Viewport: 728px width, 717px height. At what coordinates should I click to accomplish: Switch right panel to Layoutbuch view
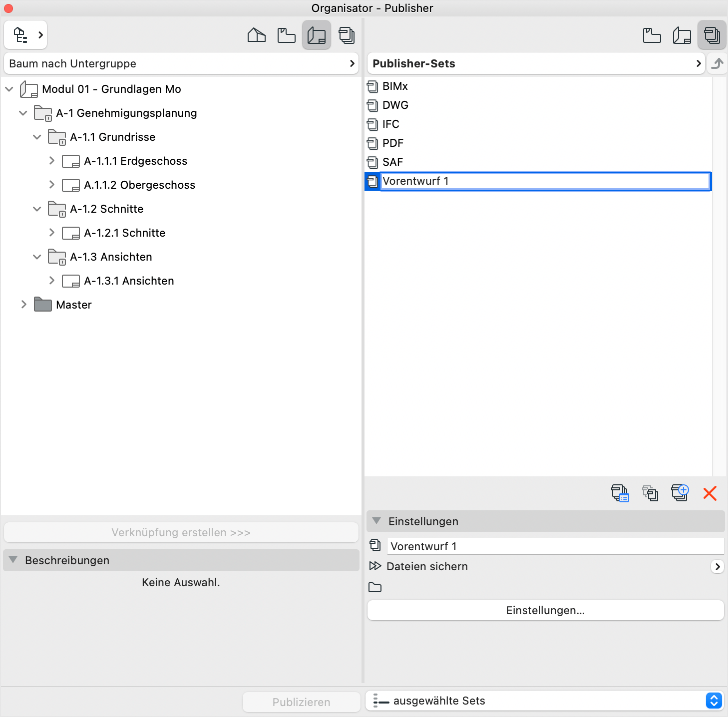click(x=682, y=35)
